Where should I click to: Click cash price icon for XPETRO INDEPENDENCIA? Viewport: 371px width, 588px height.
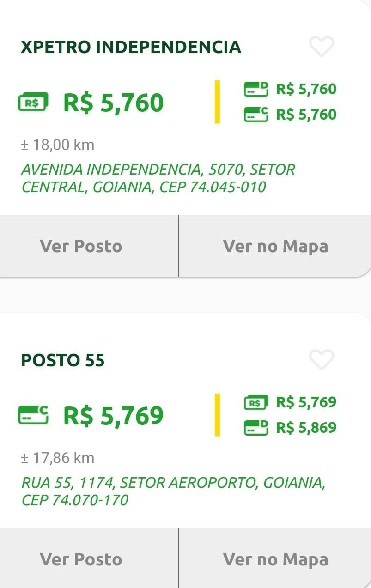point(33,102)
